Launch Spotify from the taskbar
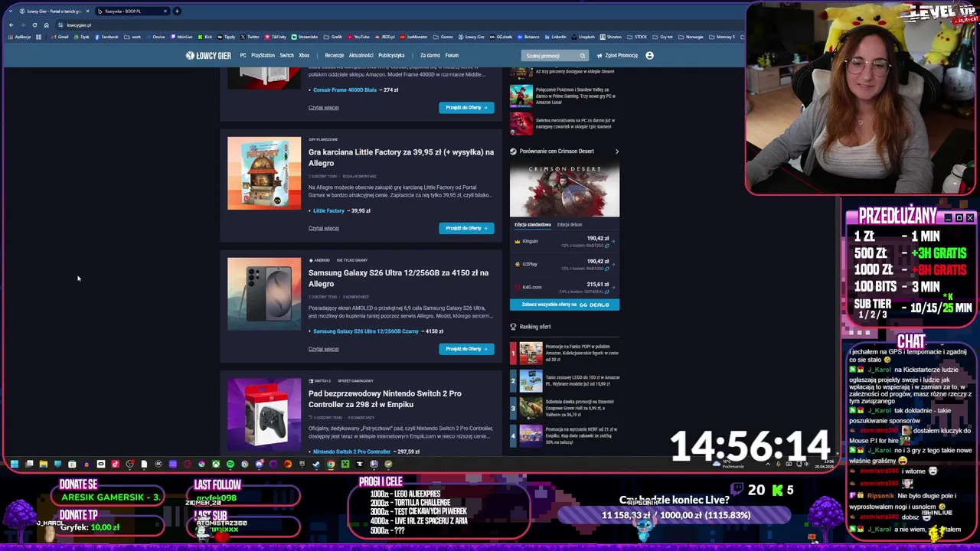The height and width of the screenshot is (551, 980). tap(230, 464)
